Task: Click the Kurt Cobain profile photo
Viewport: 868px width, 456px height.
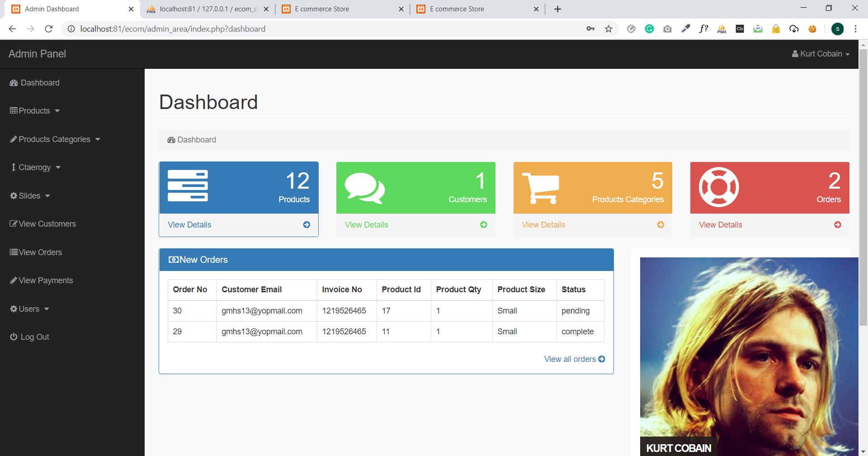Action: tap(749, 356)
